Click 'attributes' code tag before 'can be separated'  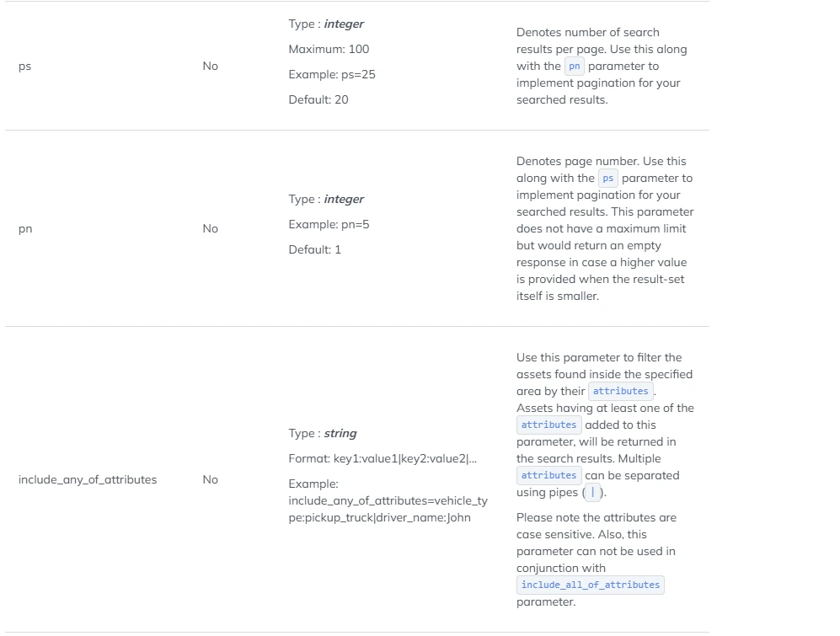point(549,475)
